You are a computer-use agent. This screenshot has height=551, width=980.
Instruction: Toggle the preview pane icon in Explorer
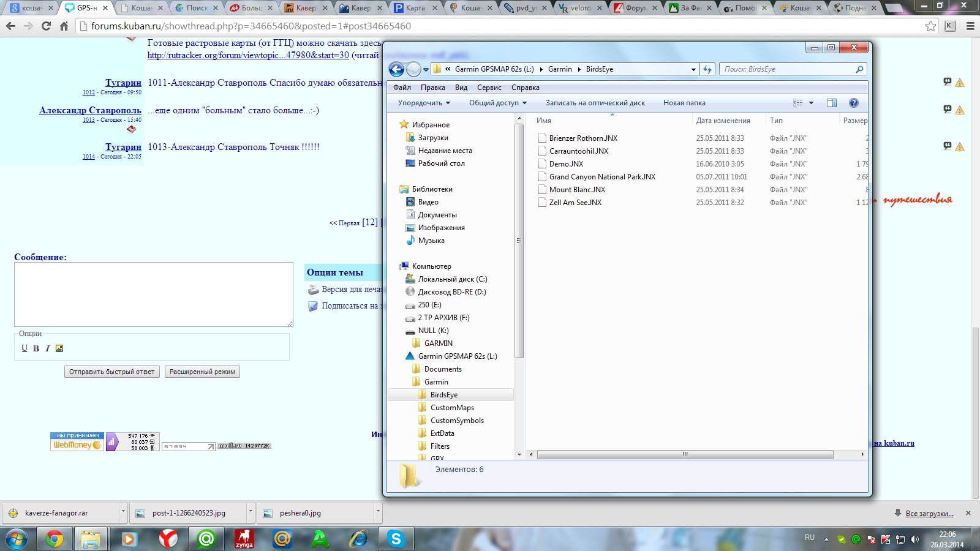click(831, 103)
